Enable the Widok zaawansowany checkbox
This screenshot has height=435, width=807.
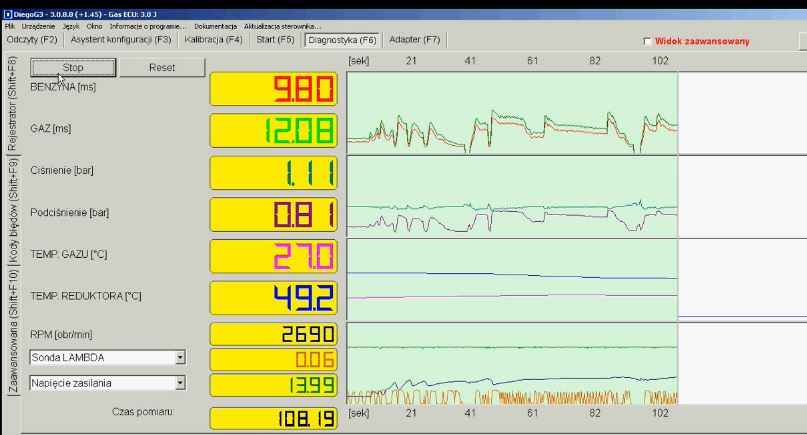pos(647,41)
